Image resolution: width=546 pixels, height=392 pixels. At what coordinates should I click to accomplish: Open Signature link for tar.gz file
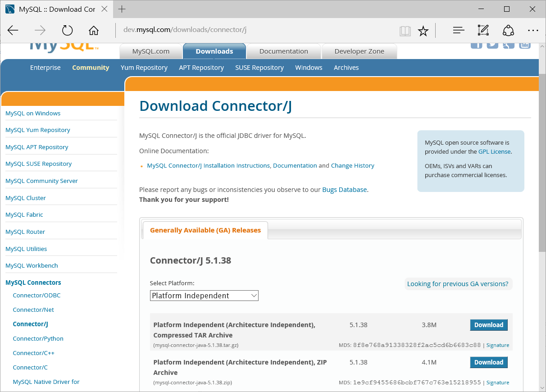pyautogui.click(x=498, y=345)
